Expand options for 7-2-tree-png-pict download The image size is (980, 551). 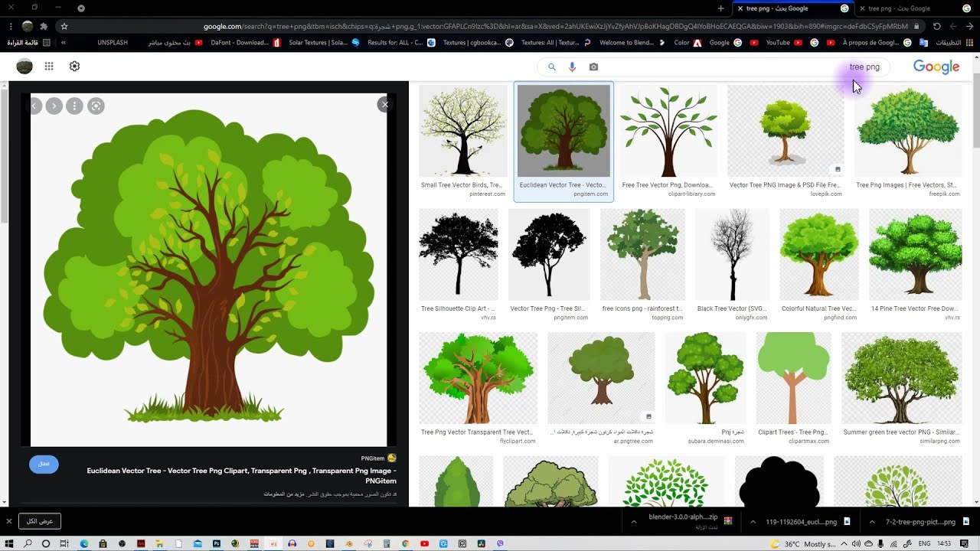tap(872, 522)
